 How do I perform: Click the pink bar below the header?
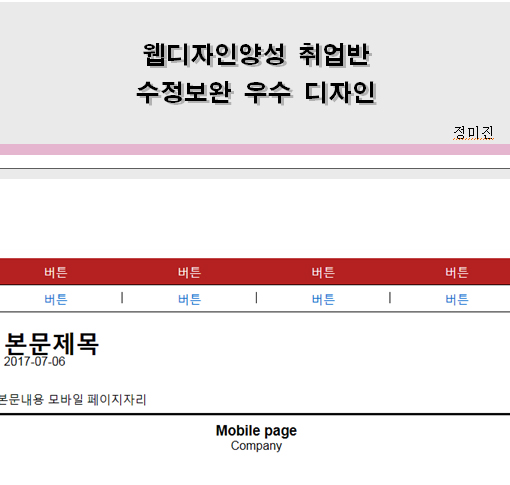point(255,149)
